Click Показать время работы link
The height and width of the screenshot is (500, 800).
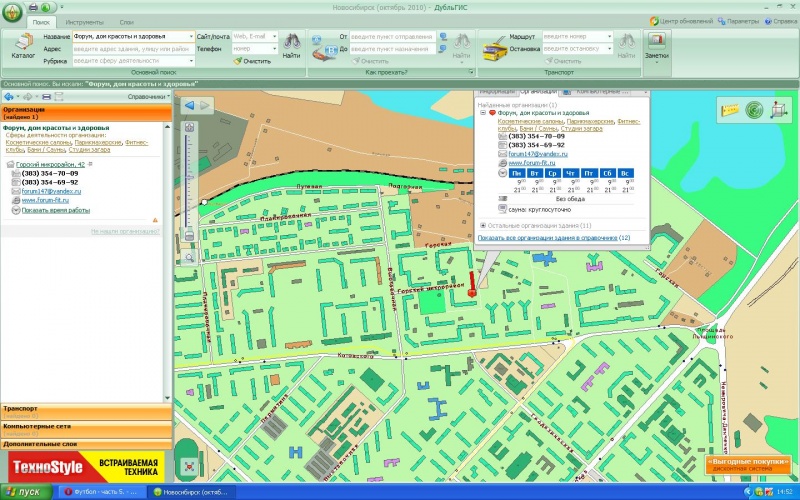[x=56, y=210]
